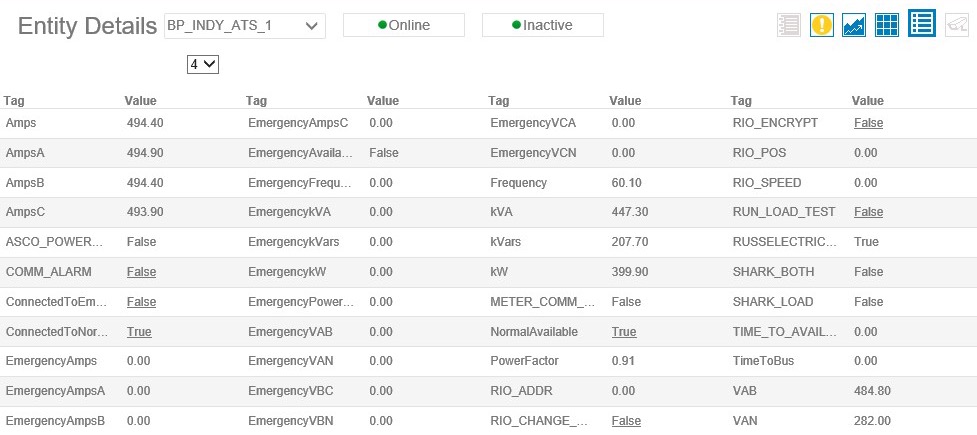Image resolution: width=977 pixels, height=435 pixels.
Task: Select the EmergencyAvaila... tag cell
Action: pyautogui.click(x=300, y=153)
